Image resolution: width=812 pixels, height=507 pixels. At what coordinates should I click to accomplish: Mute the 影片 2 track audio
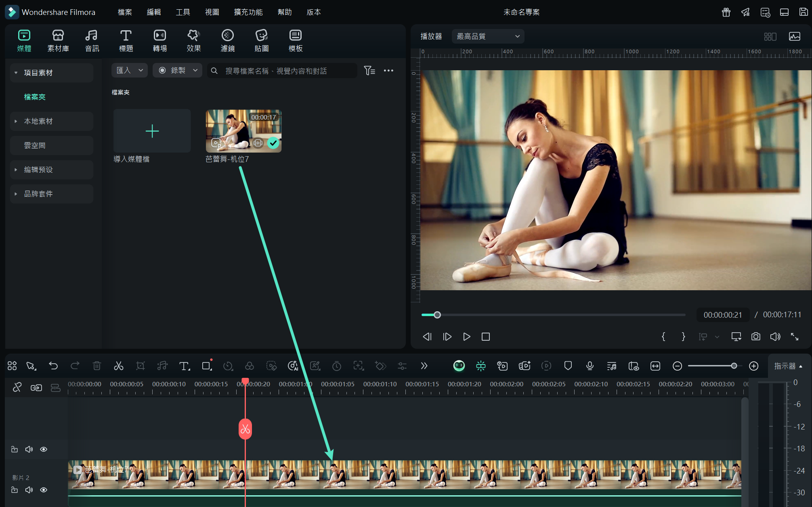click(29, 490)
